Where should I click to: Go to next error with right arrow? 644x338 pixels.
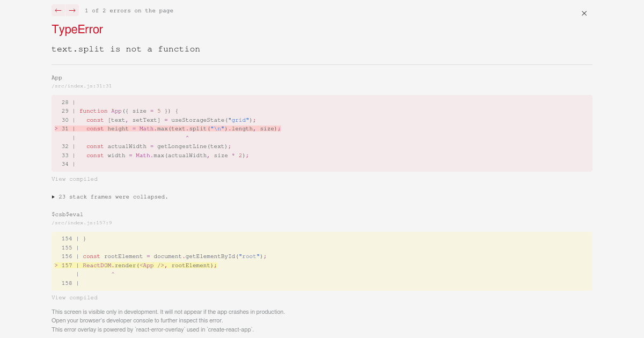(72, 10)
